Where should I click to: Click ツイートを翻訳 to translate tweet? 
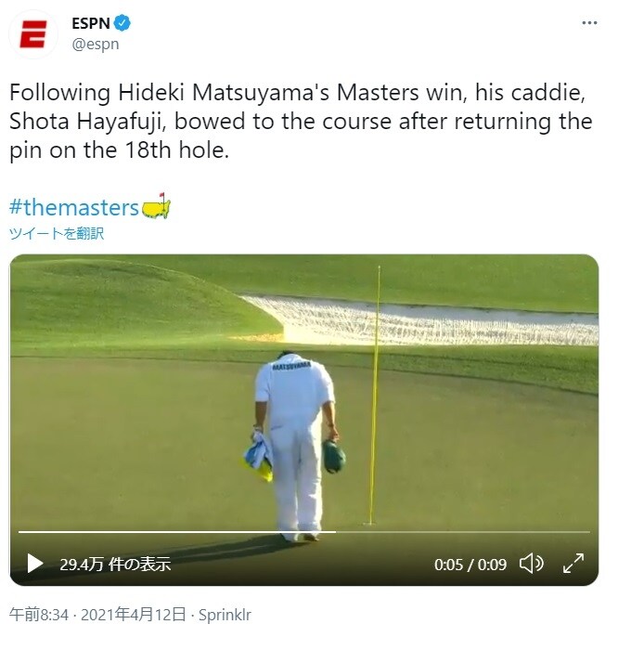click(57, 233)
